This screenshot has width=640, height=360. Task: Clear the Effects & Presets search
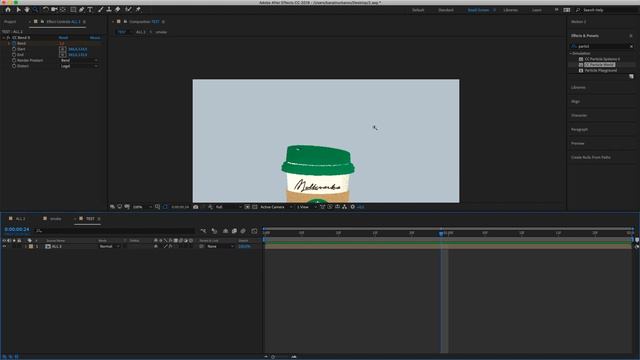(631, 47)
